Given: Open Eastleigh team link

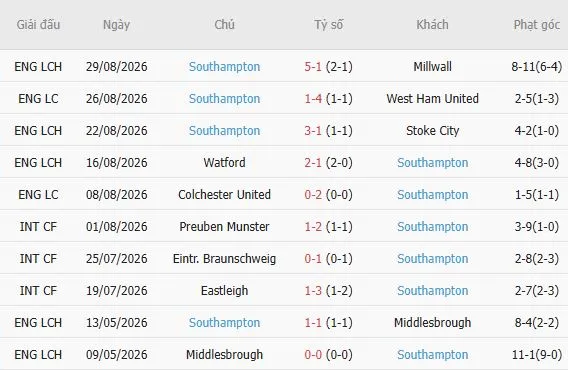Looking at the screenshot, I should pos(224,291).
